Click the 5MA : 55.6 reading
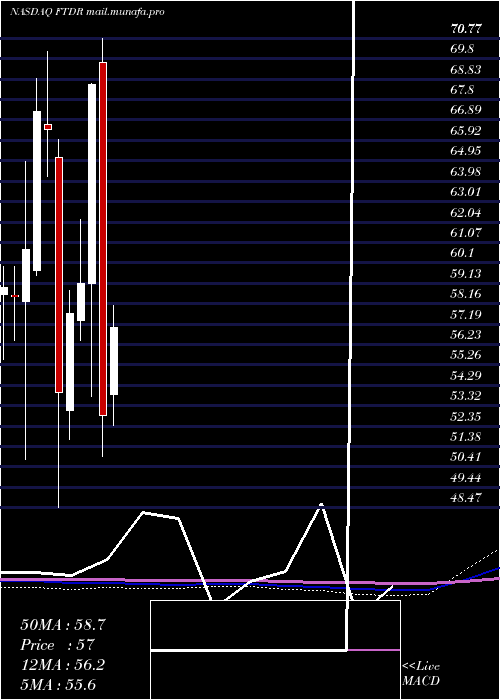500x700 pixels. (x=58, y=685)
